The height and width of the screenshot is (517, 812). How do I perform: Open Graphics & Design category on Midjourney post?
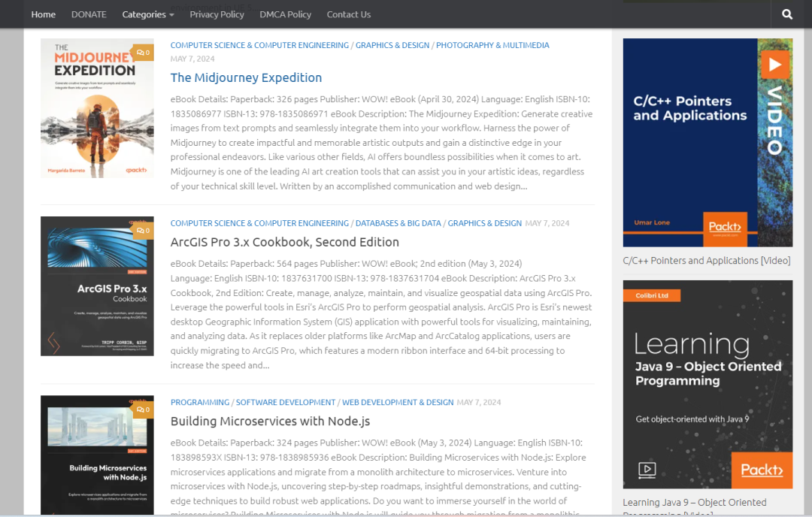392,45
